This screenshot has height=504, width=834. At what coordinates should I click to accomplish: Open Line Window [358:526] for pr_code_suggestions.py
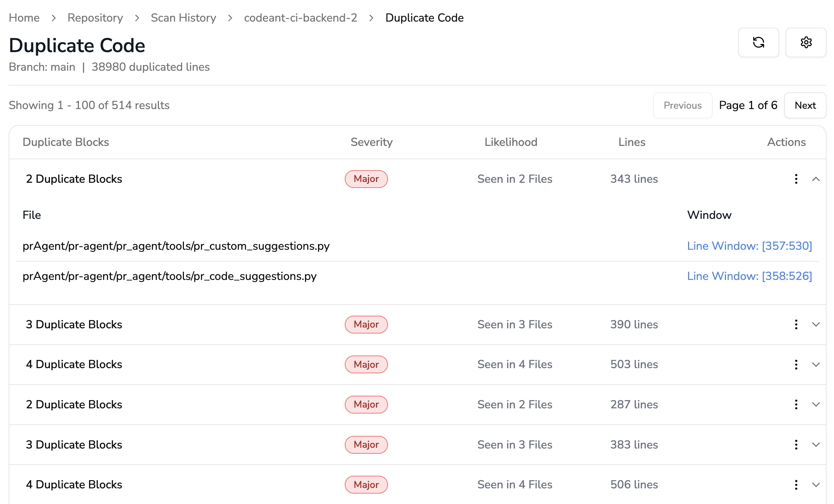point(749,276)
